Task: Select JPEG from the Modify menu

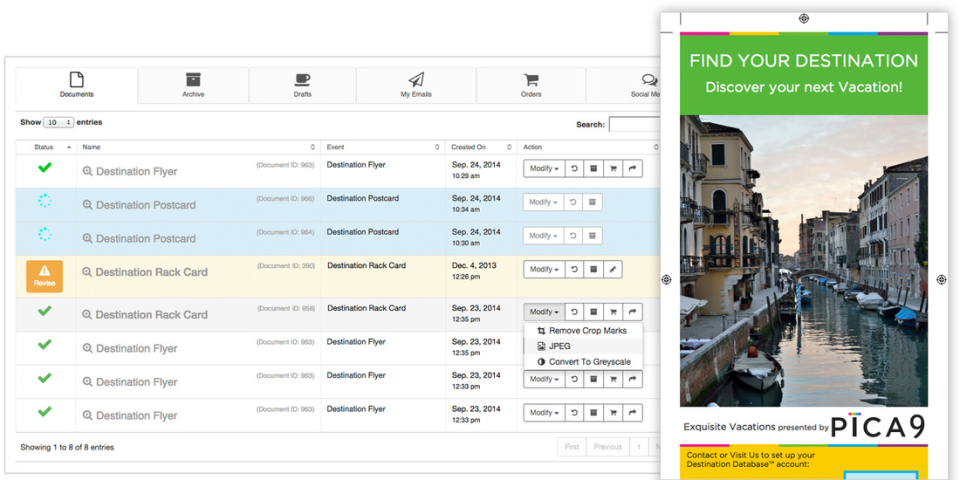Action: 583,346
